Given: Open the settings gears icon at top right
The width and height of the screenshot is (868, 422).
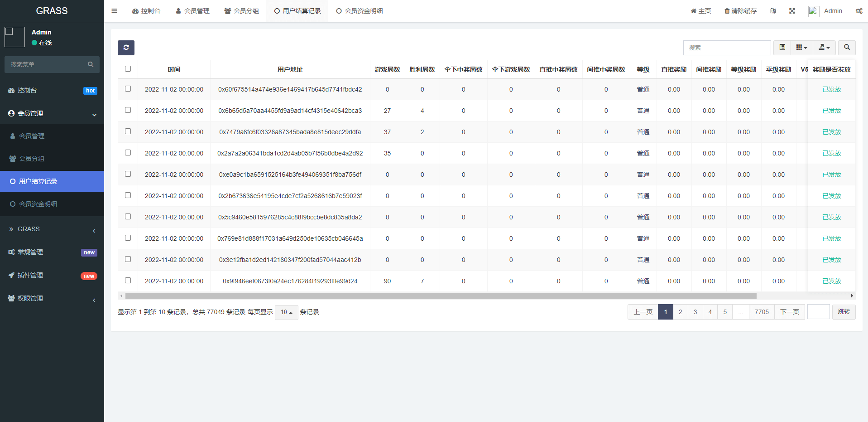Looking at the screenshot, I should tap(858, 11).
